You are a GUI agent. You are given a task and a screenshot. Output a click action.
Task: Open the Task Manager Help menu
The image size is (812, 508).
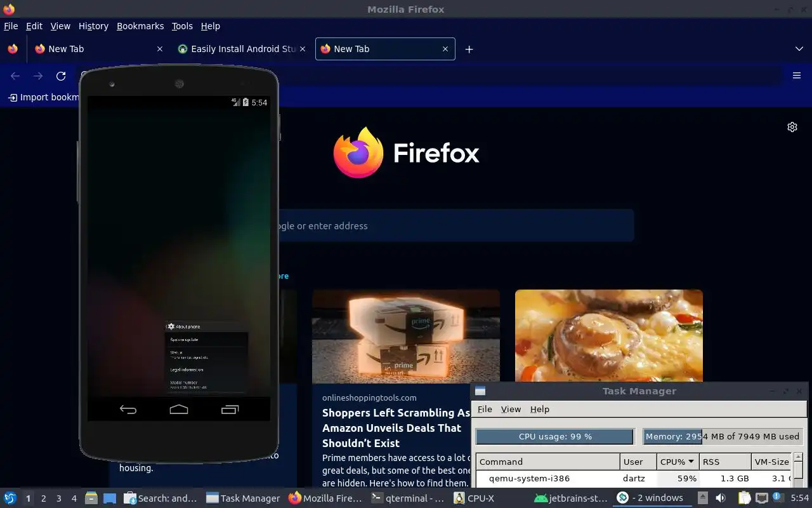point(540,409)
